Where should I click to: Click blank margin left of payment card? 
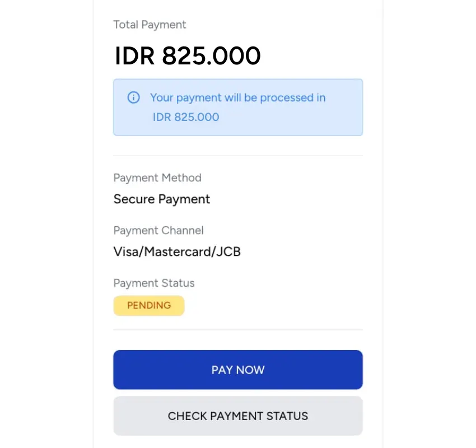pyautogui.click(x=46, y=224)
